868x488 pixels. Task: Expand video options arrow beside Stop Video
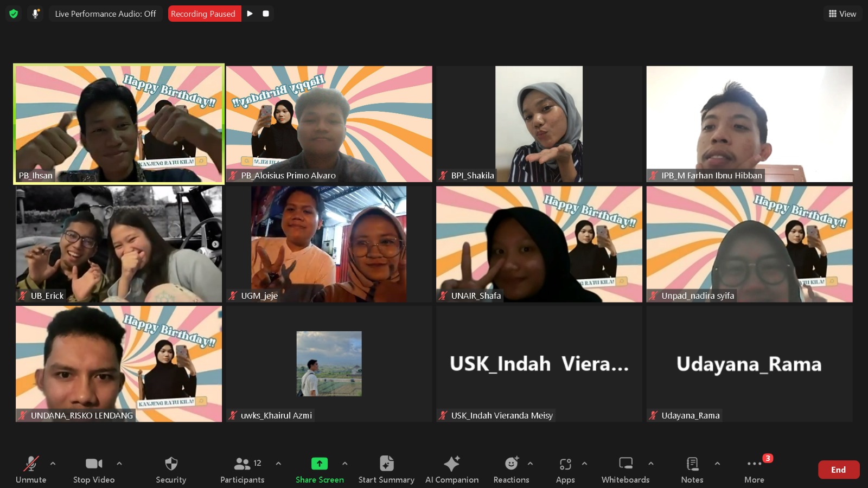click(x=119, y=464)
